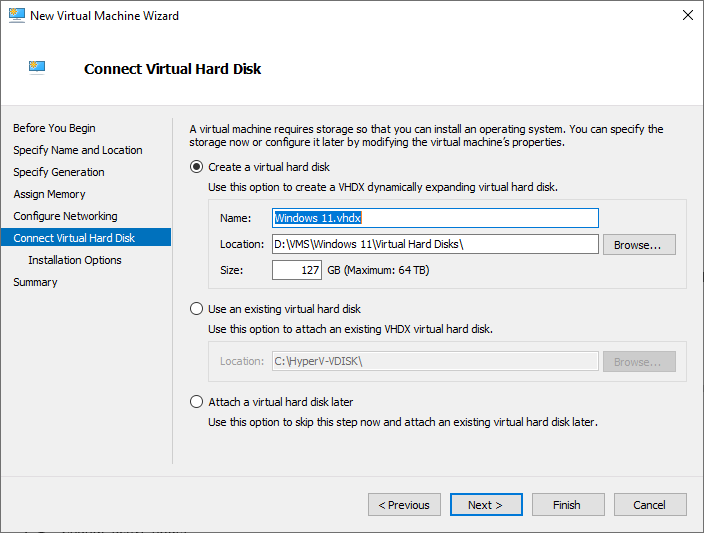Click the Location path text field

click(435, 244)
